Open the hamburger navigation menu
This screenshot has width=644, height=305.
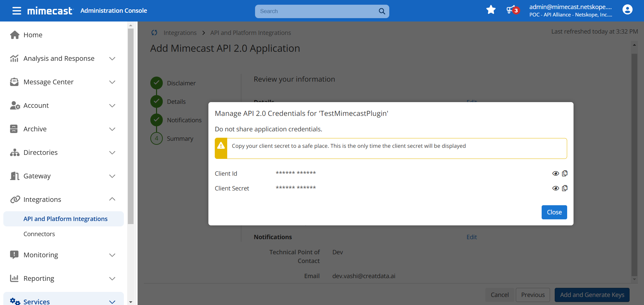pos(16,11)
